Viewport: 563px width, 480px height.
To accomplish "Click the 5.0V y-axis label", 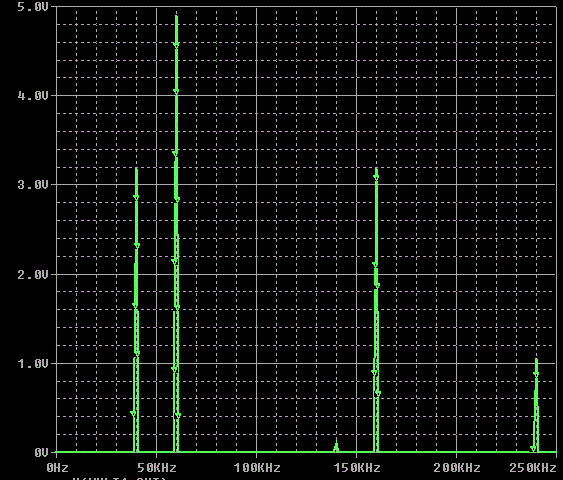I will (x=33, y=7).
